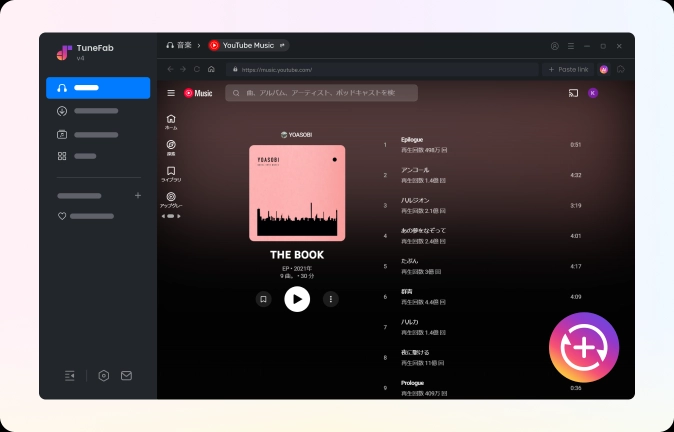Click the icon right of the purple avatar

coord(621,69)
